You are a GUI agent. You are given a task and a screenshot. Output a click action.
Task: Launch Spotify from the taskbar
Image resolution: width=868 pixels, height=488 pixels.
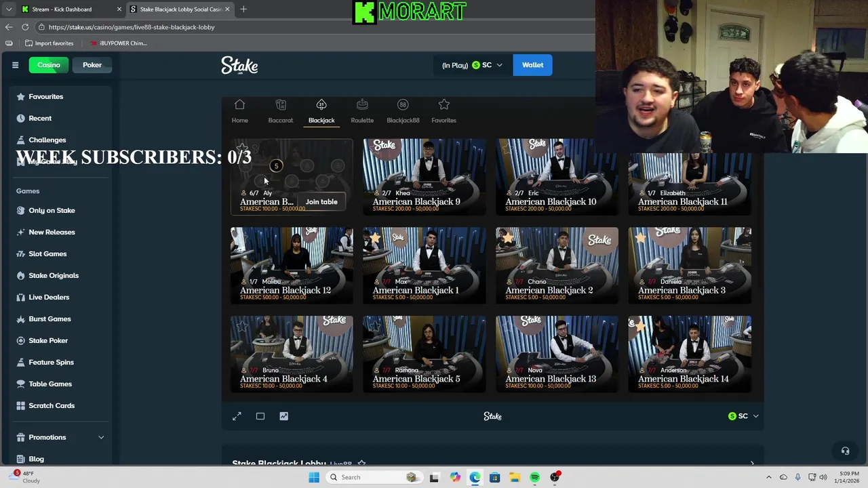534,477
